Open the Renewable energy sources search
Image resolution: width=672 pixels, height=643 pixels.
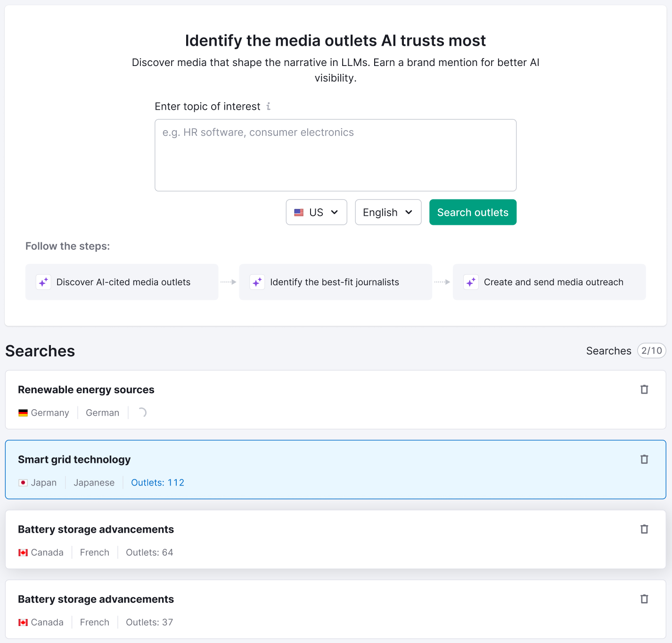point(86,390)
